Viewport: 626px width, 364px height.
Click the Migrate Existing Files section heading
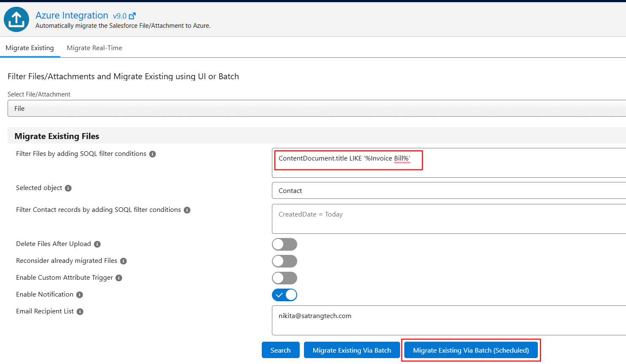pos(57,136)
